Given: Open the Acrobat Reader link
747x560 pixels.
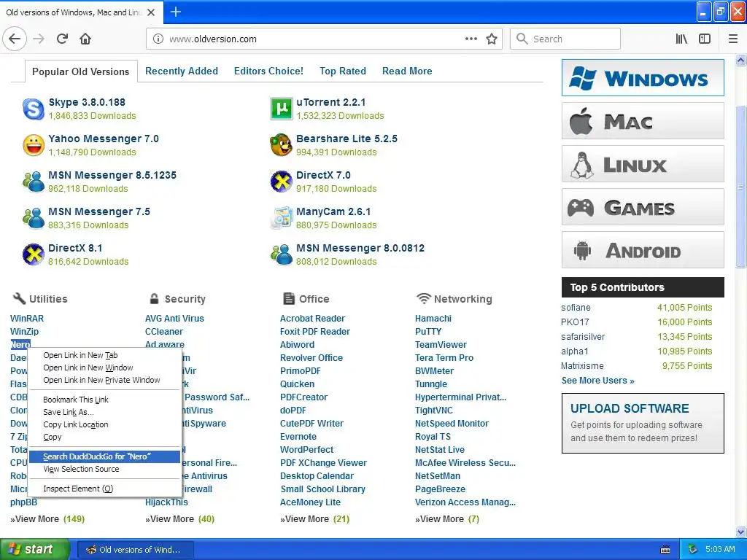Looking at the screenshot, I should [312, 319].
